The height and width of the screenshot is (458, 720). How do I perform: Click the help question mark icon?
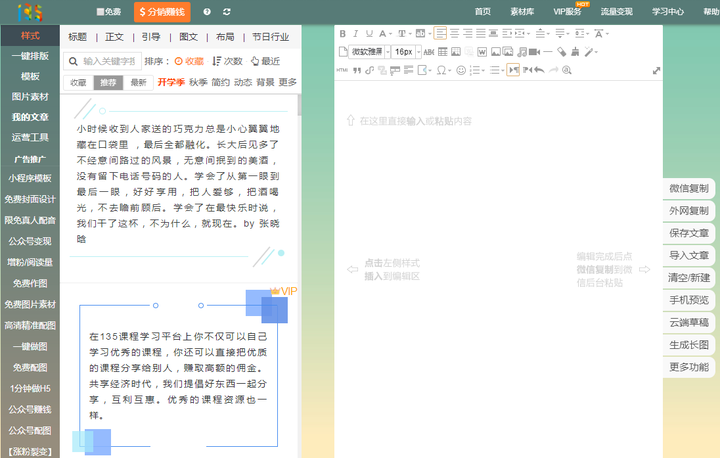click(x=207, y=12)
